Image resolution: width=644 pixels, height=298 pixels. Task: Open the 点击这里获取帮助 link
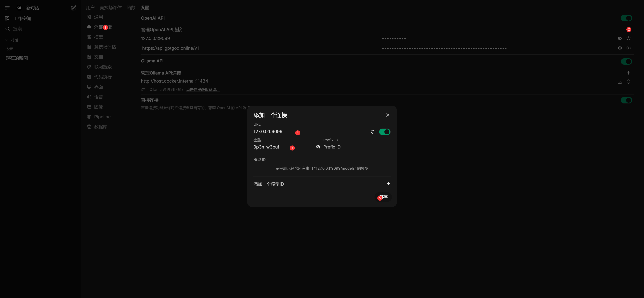pyautogui.click(x=203, y=90)
